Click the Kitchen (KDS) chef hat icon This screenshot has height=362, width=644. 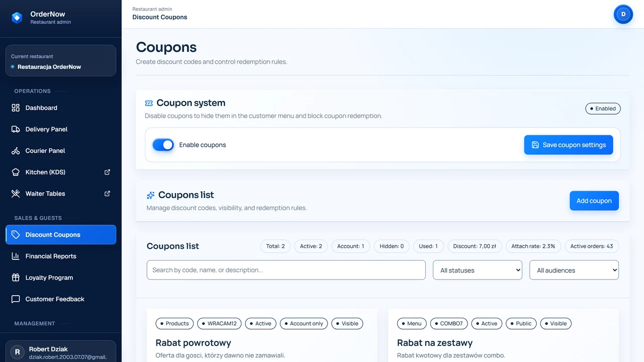pos(16,172)
